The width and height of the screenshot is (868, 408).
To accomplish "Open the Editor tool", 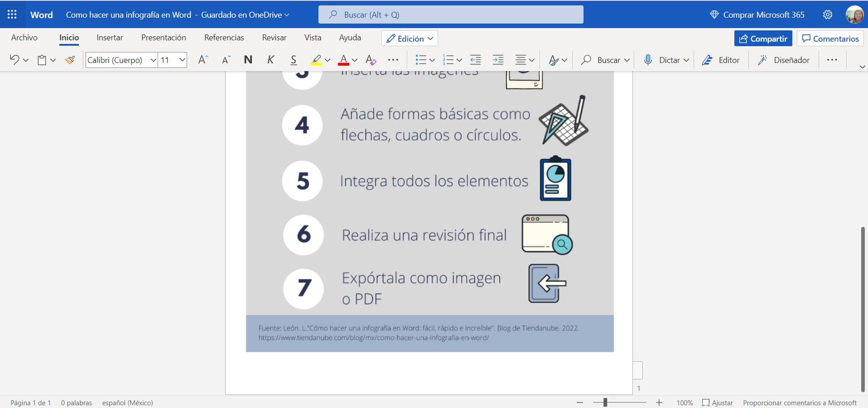I will tap(721, 60).
